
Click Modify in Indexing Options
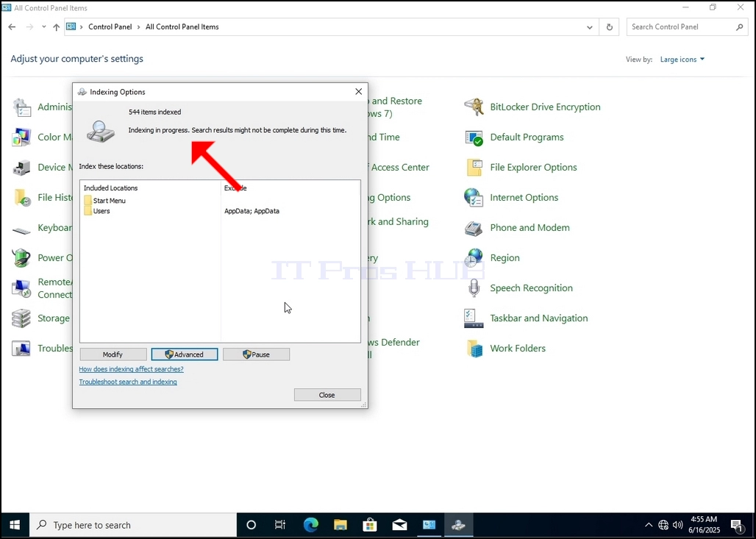113,354
